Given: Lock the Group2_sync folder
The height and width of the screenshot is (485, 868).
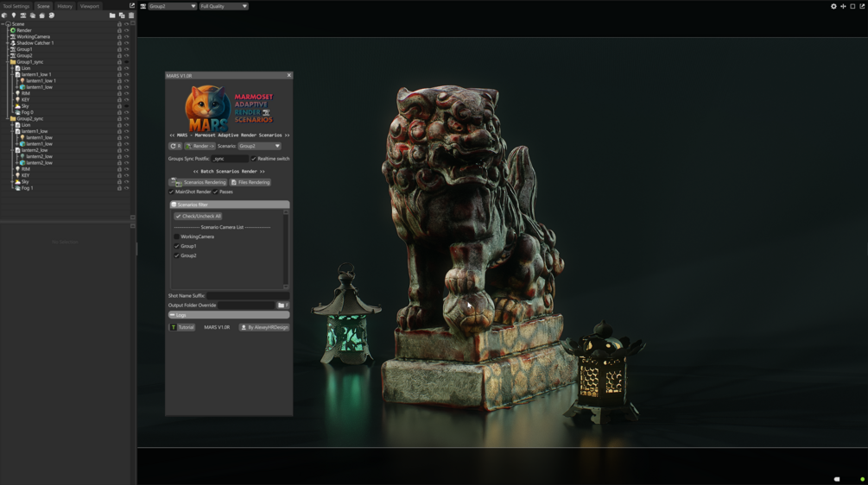Looking at the screenshot, I should [x=119, y=118].
